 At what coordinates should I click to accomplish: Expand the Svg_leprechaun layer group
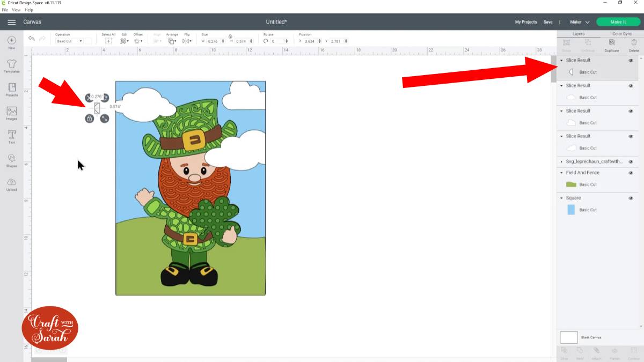[x=561, y=161]
